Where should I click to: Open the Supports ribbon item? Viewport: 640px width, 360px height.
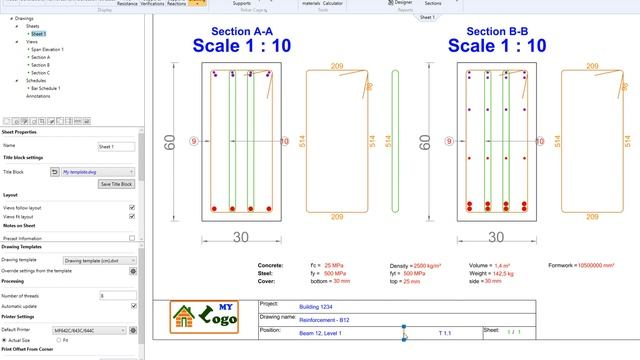[242, 3]
